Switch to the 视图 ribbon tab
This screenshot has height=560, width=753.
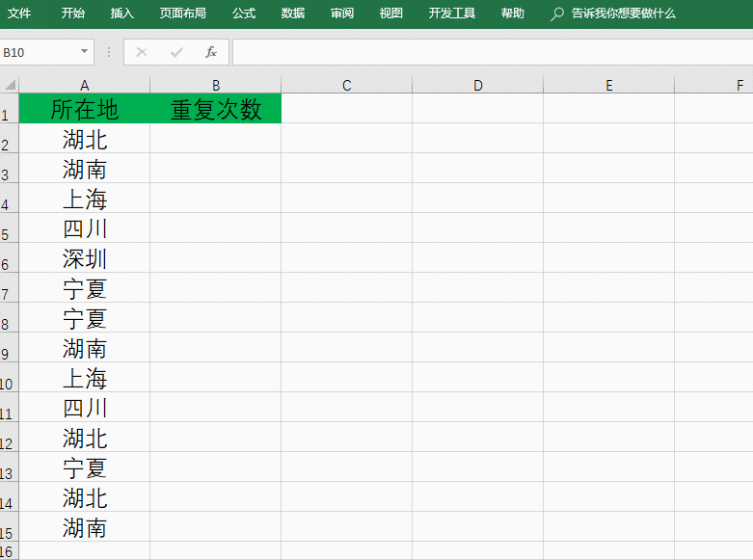click(390, 13)
